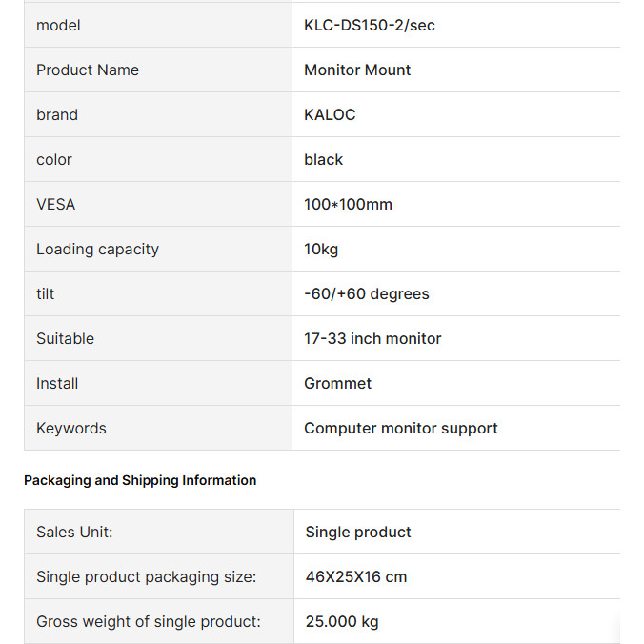644x644 pixels.
Task: Select the KLC-DS150-2/sec model value
Action: pyautogui.click(x=370, y=26)
